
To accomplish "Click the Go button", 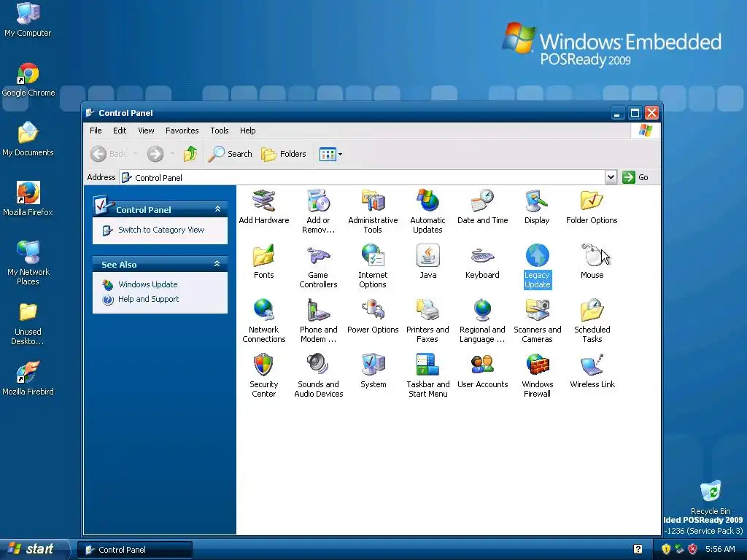I will click(x=636, y=177).
